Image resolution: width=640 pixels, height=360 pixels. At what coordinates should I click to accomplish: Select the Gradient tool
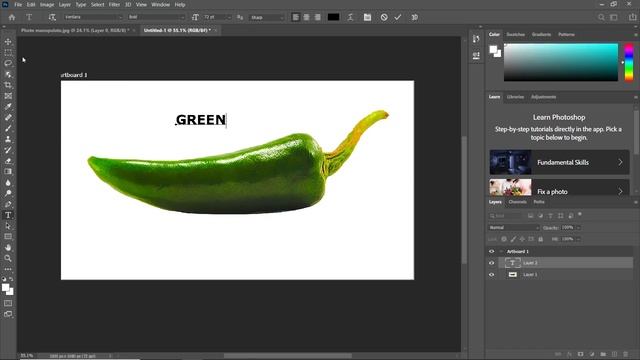click(8, 171)
